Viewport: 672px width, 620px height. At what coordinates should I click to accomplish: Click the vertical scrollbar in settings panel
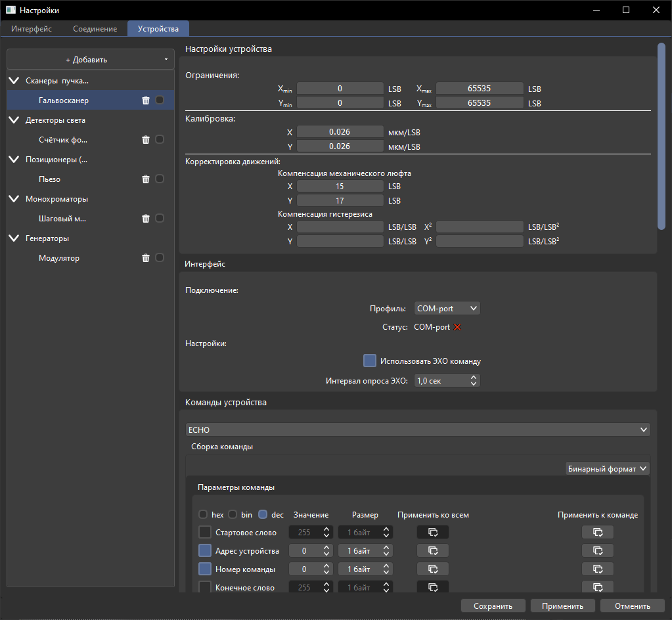(x=661, y=136)
